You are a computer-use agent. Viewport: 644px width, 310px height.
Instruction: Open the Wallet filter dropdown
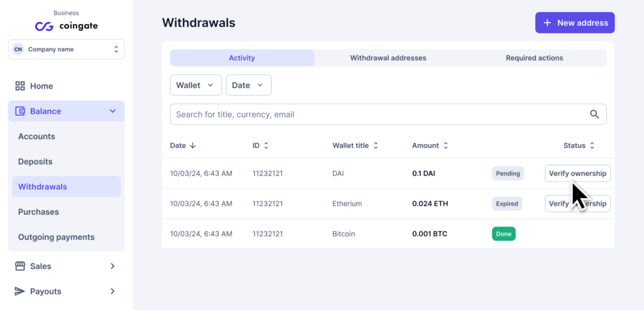click(x=196, y=86)
